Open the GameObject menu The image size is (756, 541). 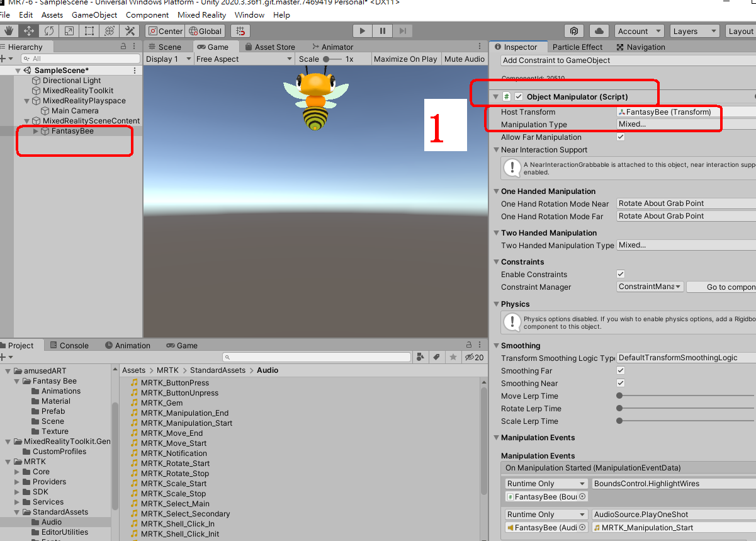point(94,14)
